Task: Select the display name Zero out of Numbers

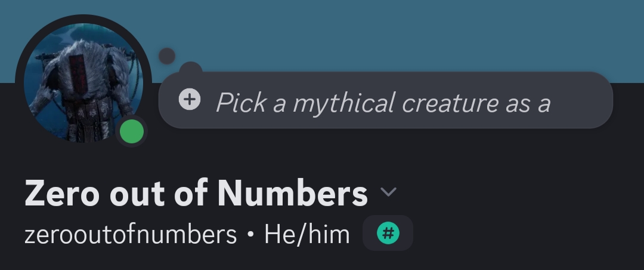Action: tap(196, 193)
